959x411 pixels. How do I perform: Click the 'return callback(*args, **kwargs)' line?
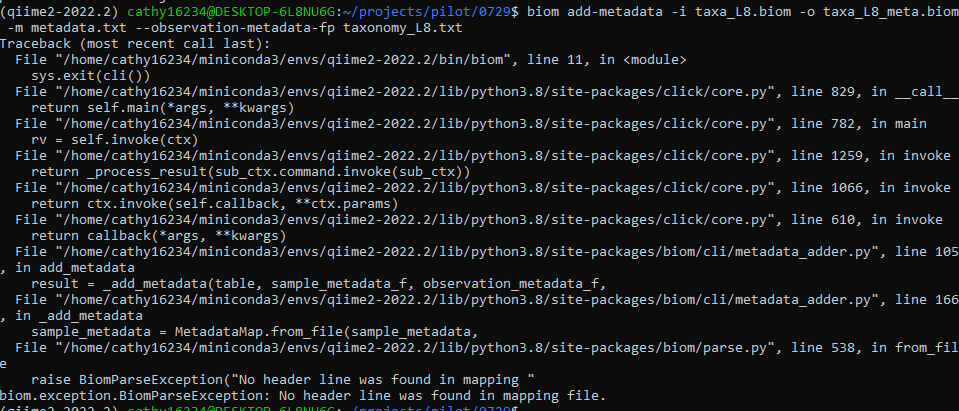[158, 235]
